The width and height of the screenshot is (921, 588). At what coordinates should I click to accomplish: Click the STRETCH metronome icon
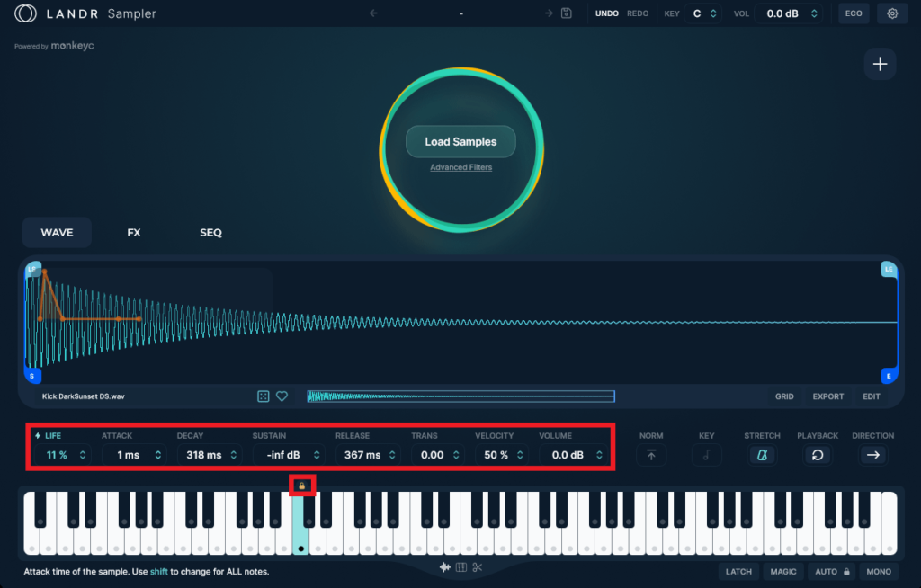tap(763, 455)
